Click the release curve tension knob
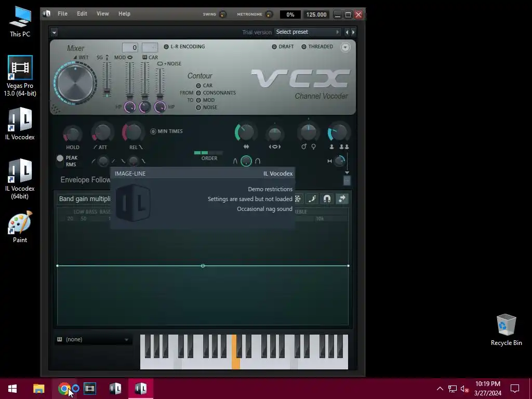532x399 pixels. pyautogui.click(x=134, y=161)
